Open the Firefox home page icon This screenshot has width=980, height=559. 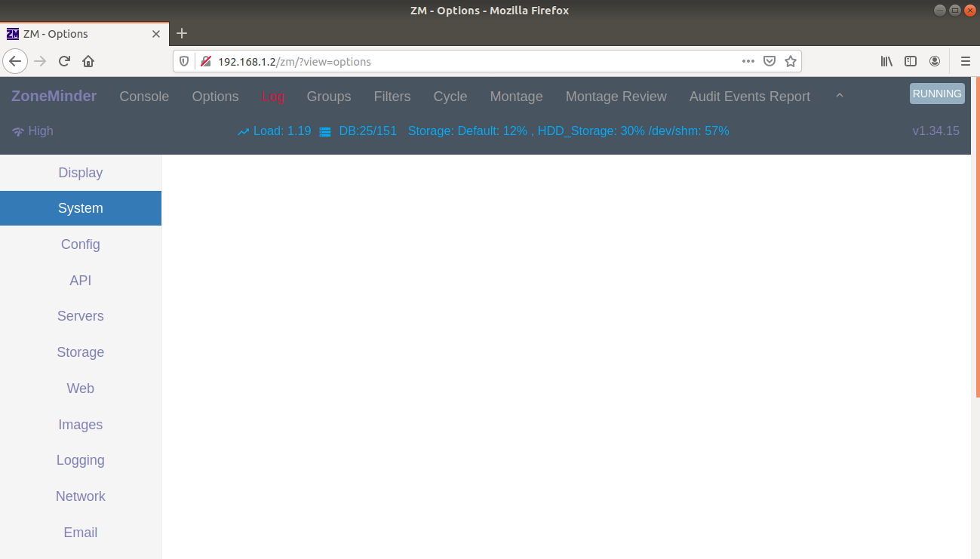click(x=88, y=61)
